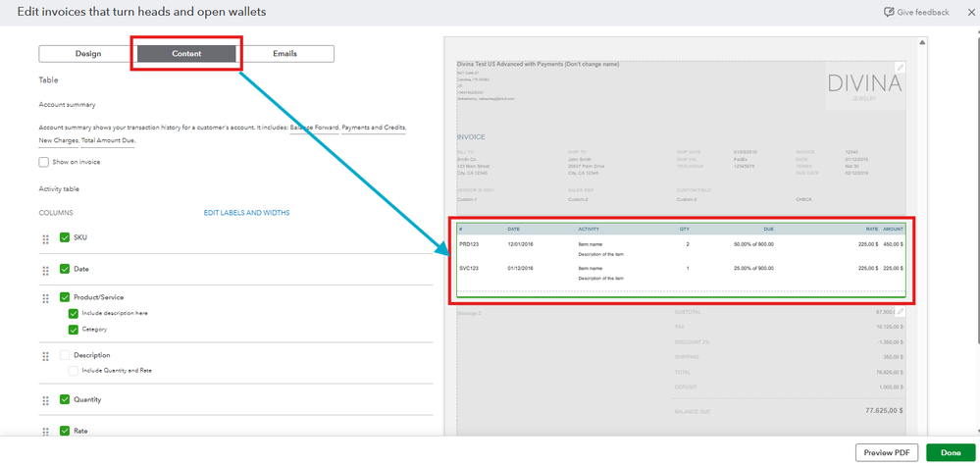Click Preview PDF button
Image resolution: width=980 pixels, height=466 pixels.
(887, 452)
